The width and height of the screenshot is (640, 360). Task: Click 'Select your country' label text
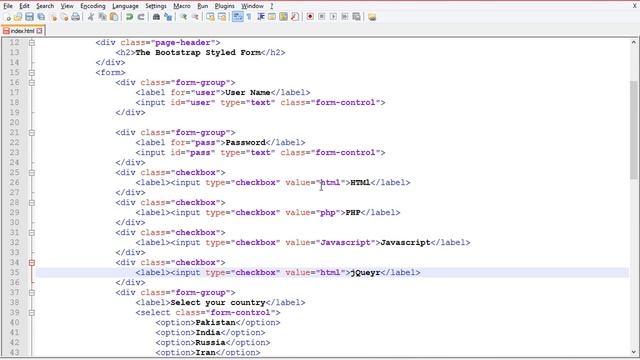(218, 302)
